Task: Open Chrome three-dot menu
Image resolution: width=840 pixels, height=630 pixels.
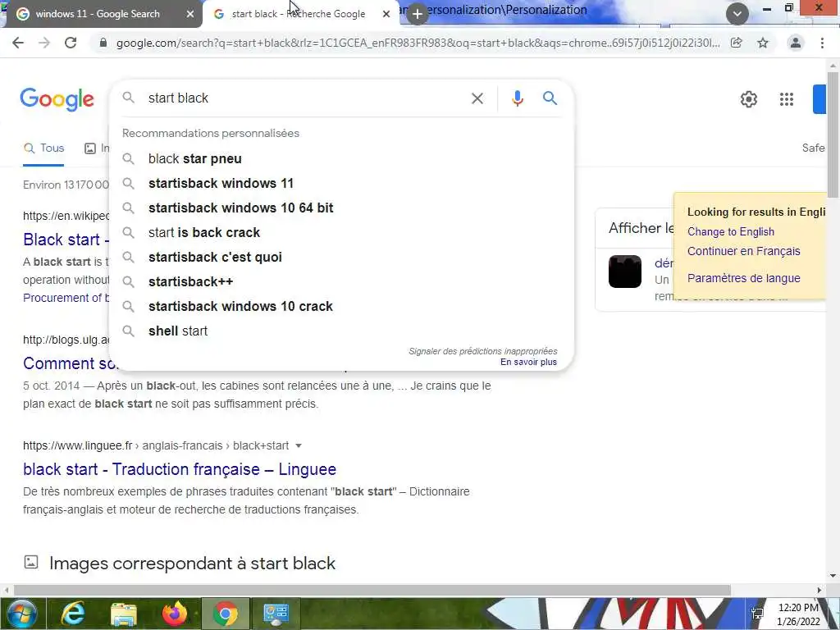Action: (x=822, y=43)
